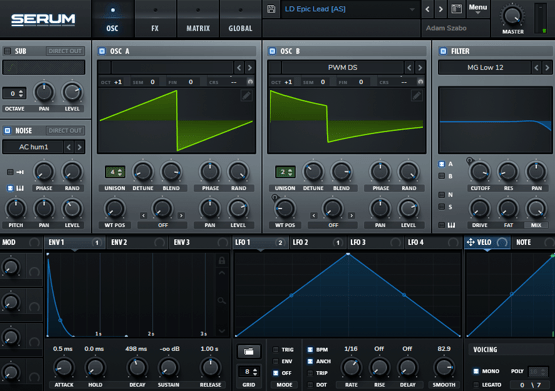Screen dimensions: 555x391
Task: Click the MASTER volume knob
Action: tap(513, 16)
